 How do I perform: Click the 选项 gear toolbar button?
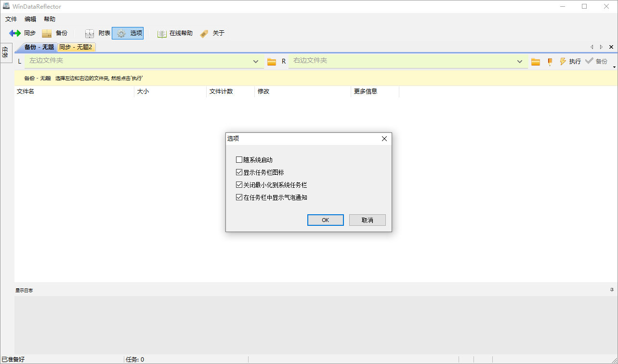(128, 33)
